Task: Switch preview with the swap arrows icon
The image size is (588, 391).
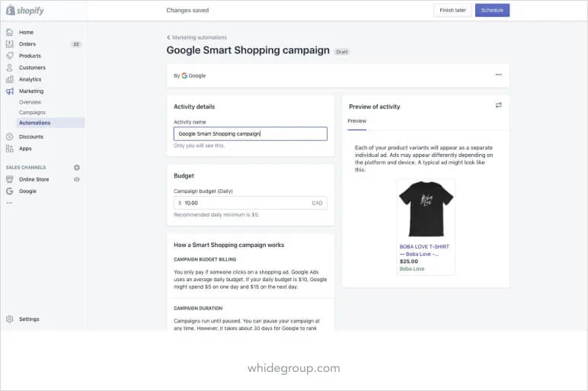Action: [x=498, y=105]
